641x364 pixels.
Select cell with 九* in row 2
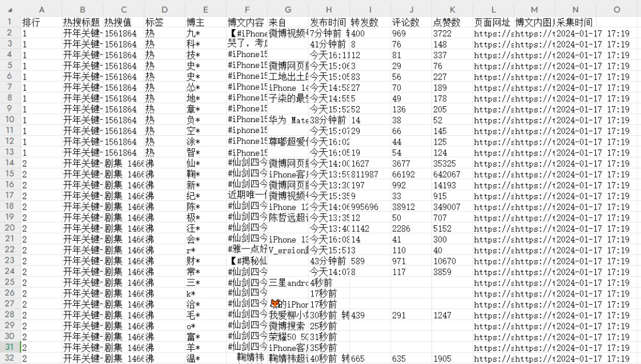tap(205, 33)
